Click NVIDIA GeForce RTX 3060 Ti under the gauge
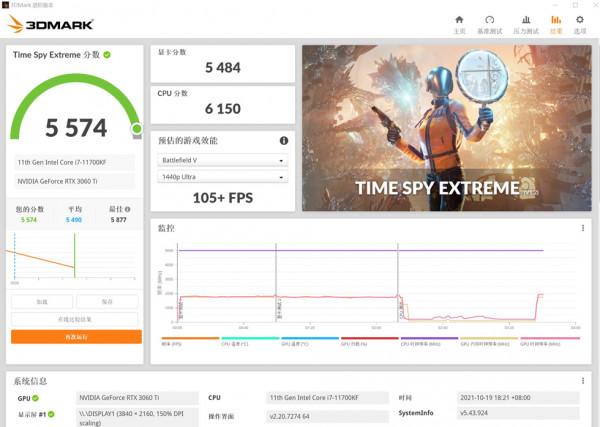This screenshot has height=427, width=600. [75, 181]
